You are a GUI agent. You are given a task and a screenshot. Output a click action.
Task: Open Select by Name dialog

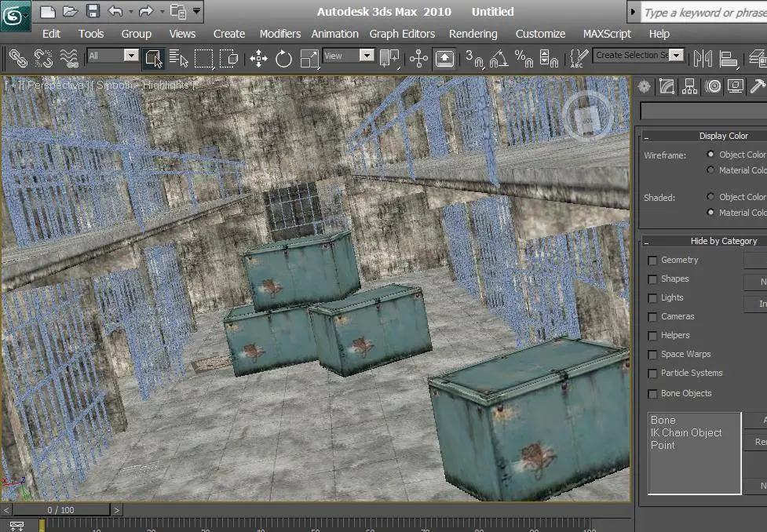click(178, 59)
